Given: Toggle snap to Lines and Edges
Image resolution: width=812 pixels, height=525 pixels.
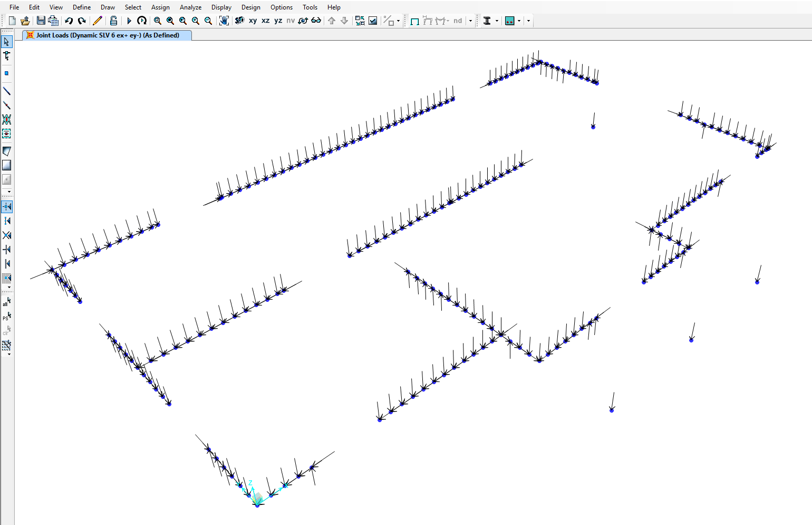Looking at the screenshot, I should [7, 264].
